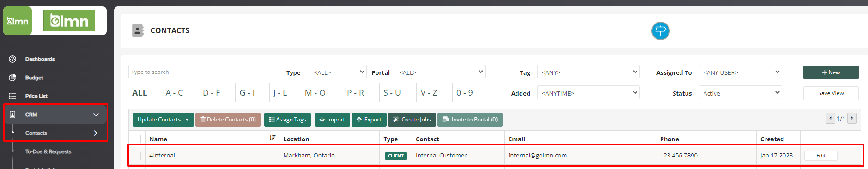The height and width of the screenshot is (169, 868).
Task: Filter contacts by J - L
Action: 280,93
